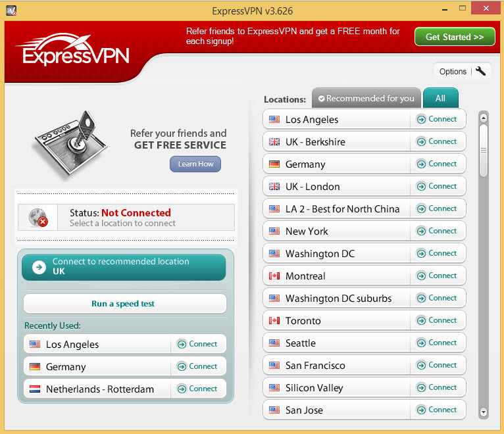Viewport: 504px width, 434px height.
Task: Click the German flag in Recently Used
Action: pos(35,366)
